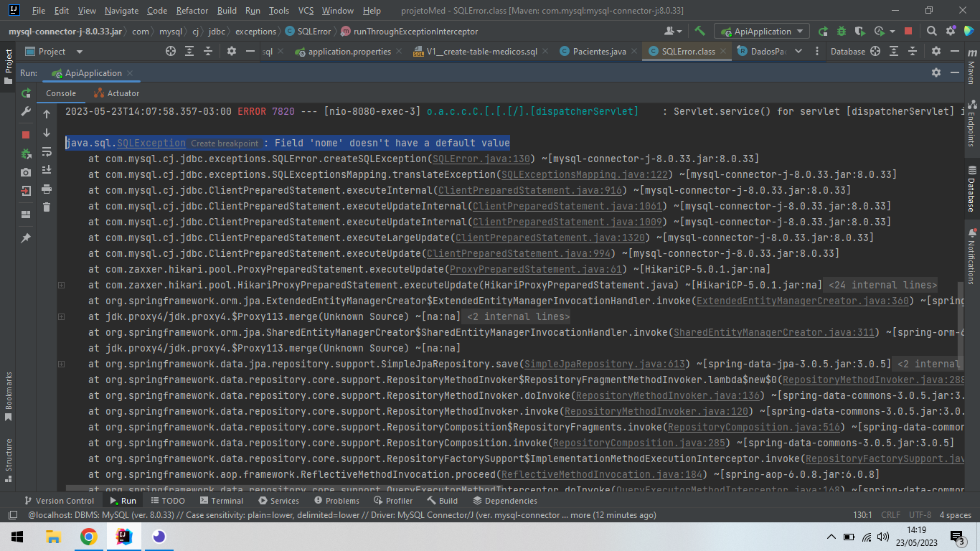Toggle soft-wrap in the console
The image size is (980, 551).
(x=47, y=151)
